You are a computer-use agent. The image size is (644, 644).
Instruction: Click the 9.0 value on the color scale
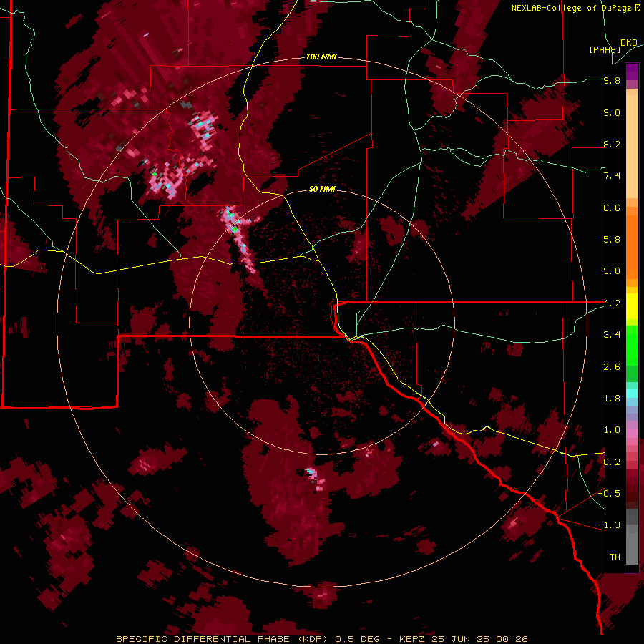(x=612, y=112)
